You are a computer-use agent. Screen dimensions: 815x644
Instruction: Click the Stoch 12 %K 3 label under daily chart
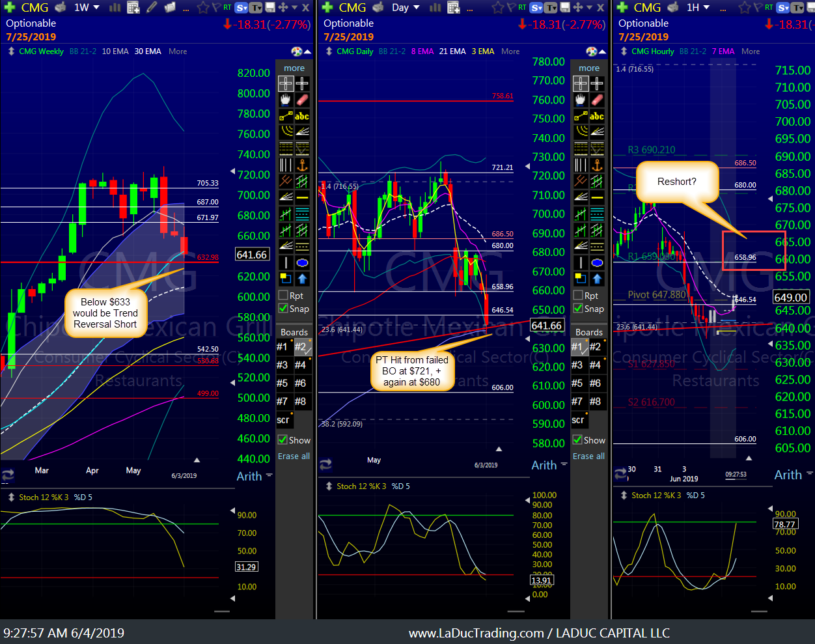(361, 486)
